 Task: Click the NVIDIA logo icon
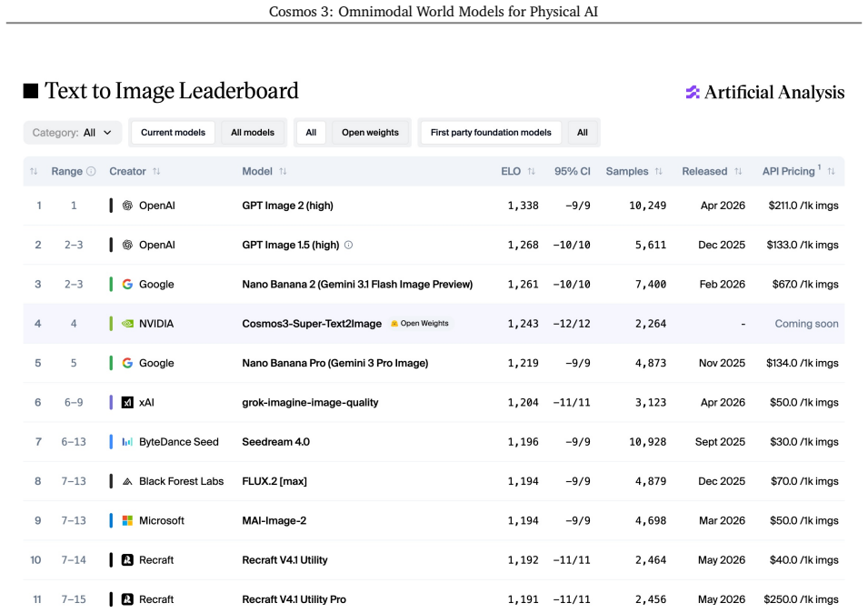[x=127, y=324]
